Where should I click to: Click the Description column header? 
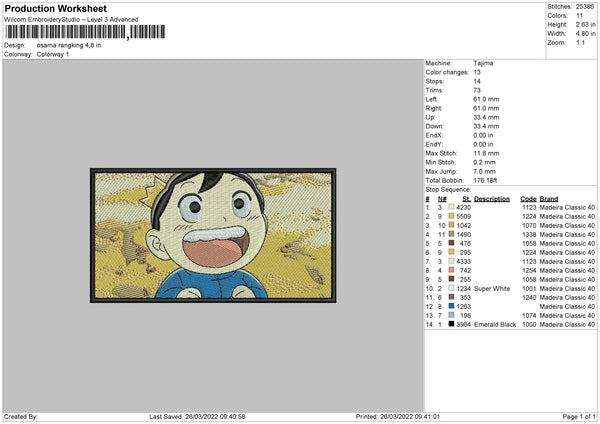492,199
